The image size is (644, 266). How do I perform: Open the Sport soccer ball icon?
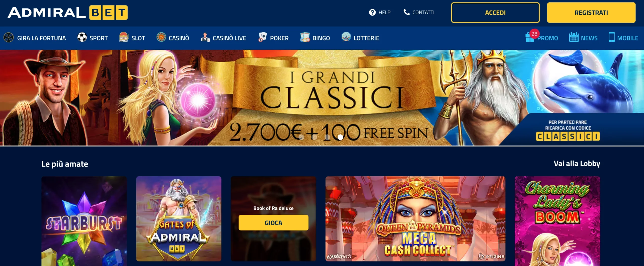tap(82, 37)
